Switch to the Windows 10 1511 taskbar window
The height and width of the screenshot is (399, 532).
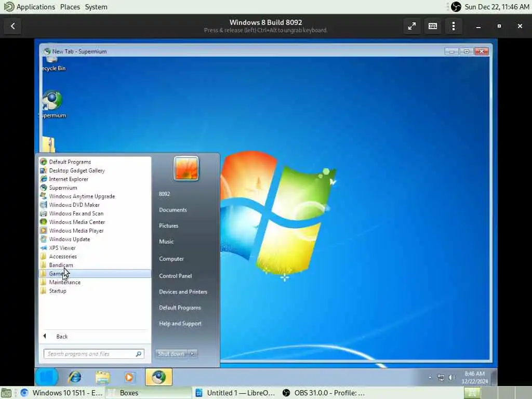tap(61, 393)
